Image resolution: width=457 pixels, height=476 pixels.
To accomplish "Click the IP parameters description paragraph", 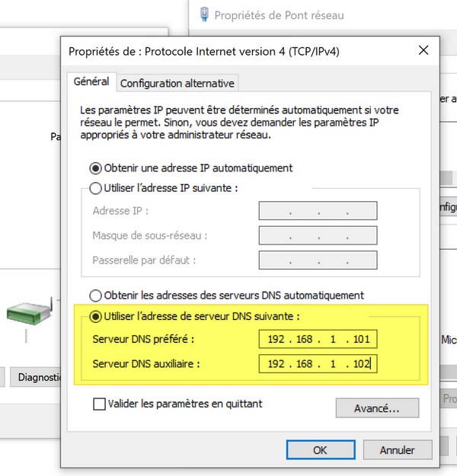I will (x=239, y=123).
